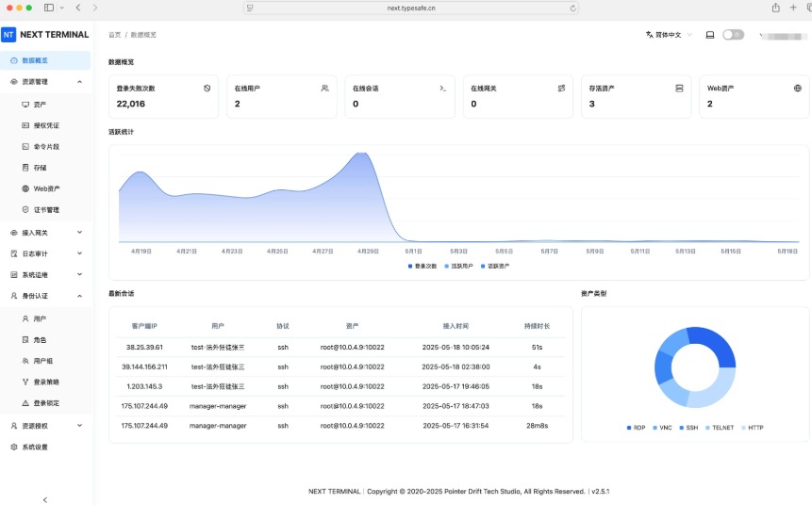
Task: Expand the 接入网关 sidebar group
Action: point(80,233)
